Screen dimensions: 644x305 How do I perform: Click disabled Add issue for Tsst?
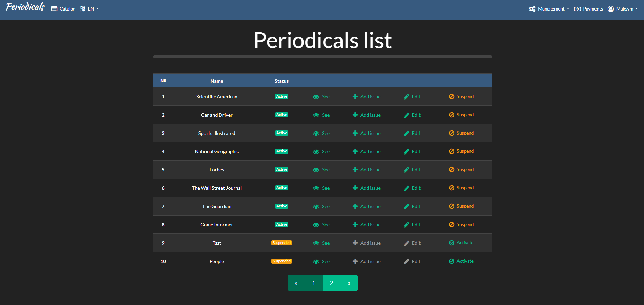coord(367,243)
